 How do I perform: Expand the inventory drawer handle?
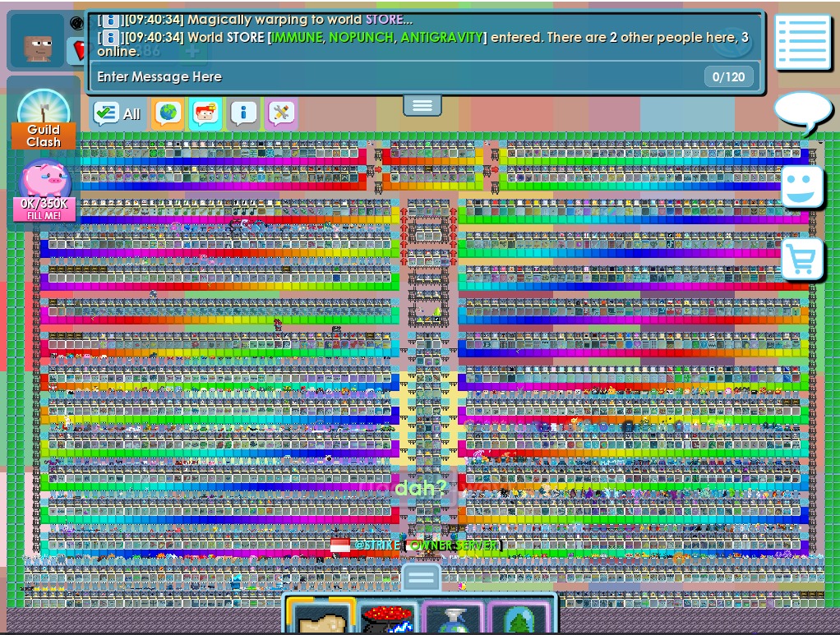click(x=421, y=577)
